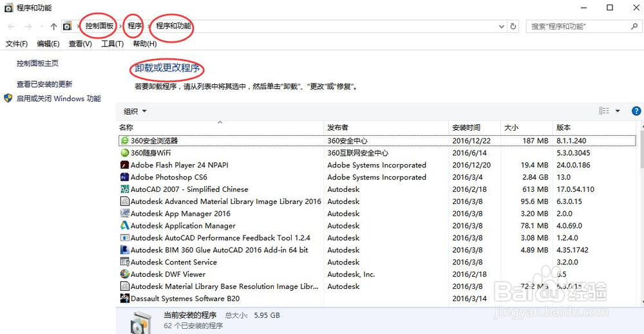This screenshot has height=334, width=644.
Task: Click the help question mark icon
Action: tap(636, 111)
